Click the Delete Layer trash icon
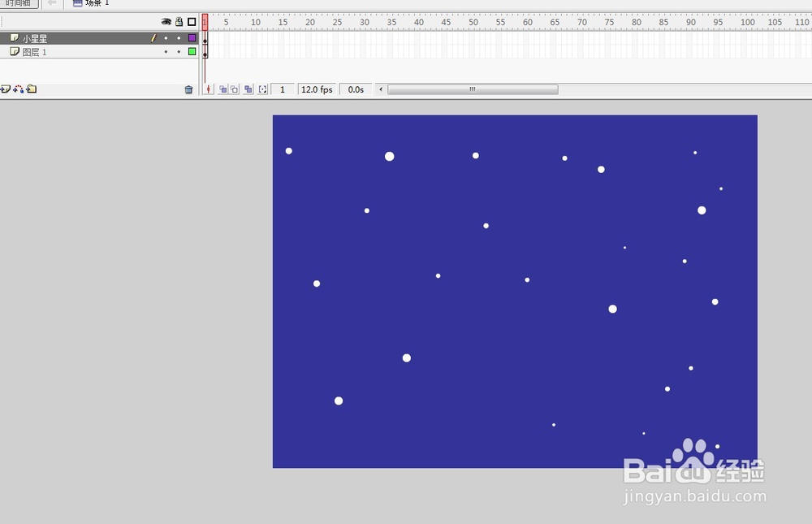 188,89
